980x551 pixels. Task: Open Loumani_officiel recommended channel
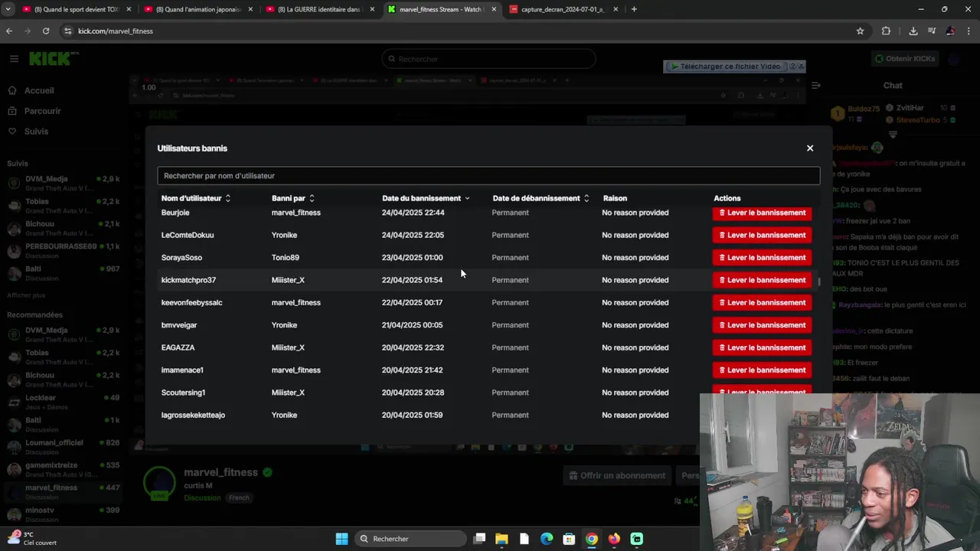coord(63,447)
